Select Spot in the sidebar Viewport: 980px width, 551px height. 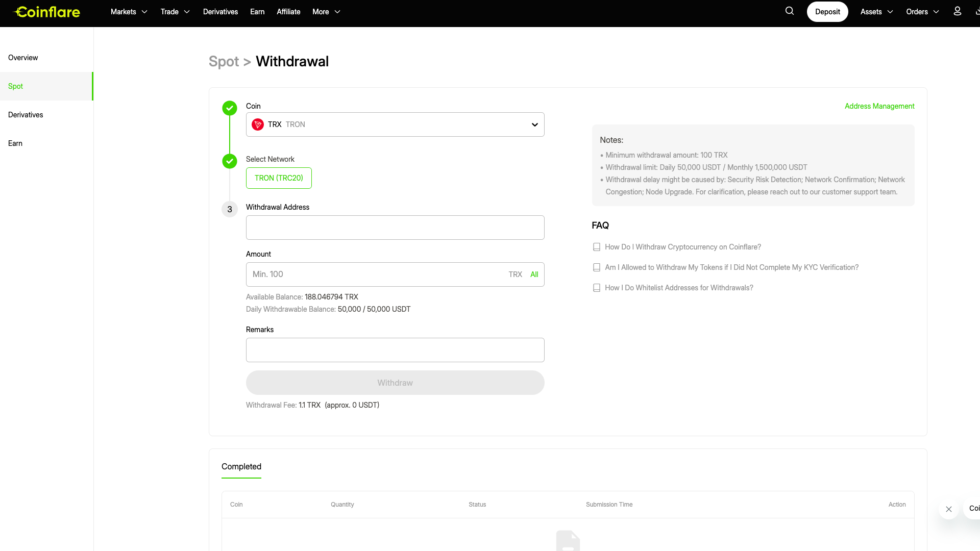pos(46,86)
